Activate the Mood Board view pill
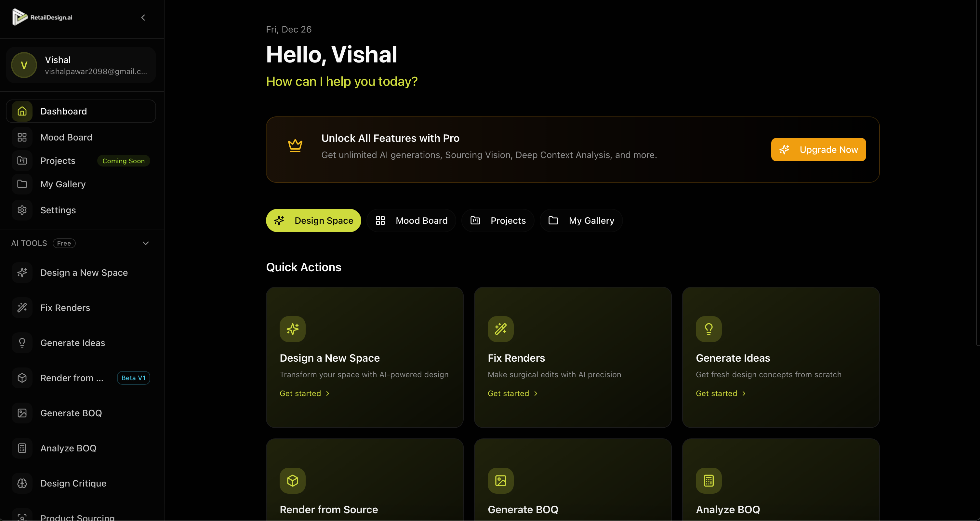The image size is (980, 521). 411,220
